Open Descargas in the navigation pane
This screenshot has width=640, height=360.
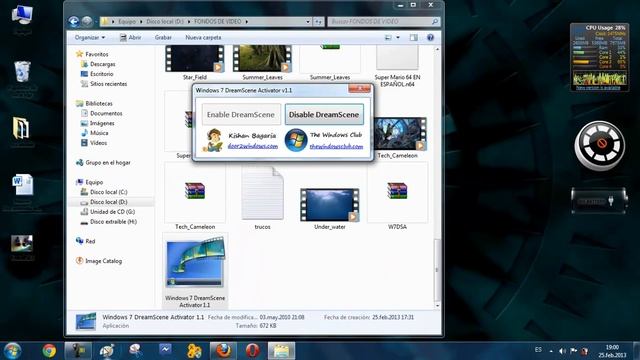point(102,64)
